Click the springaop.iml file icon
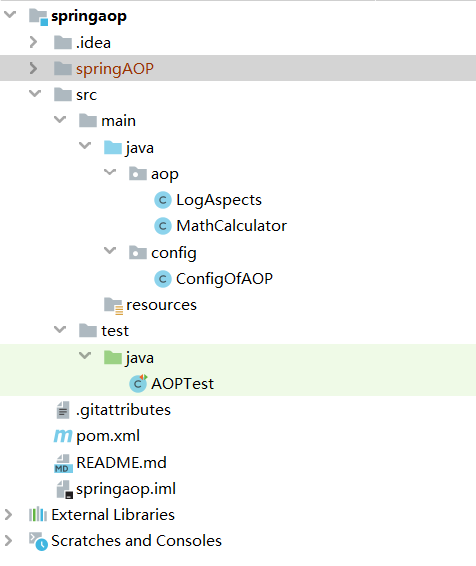Screen dimensions: 476x566 65,489
